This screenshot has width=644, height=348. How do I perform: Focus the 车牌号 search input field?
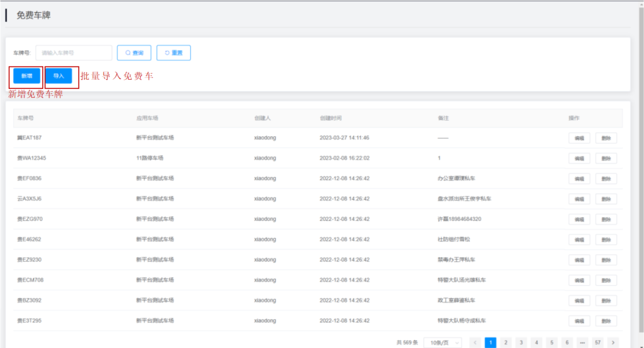click(x=74, y=53)
